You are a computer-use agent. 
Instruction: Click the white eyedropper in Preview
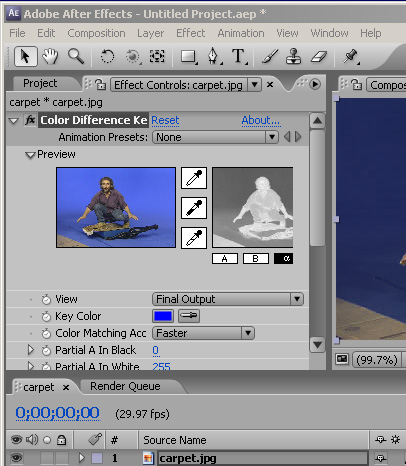click(194, 238)
